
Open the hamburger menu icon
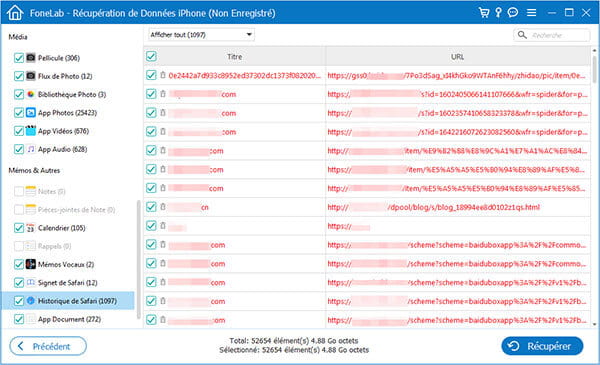[531, 13]
